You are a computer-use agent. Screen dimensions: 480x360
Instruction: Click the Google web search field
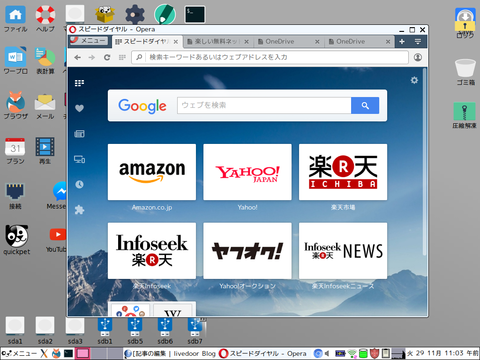click(x=264, y=105)
